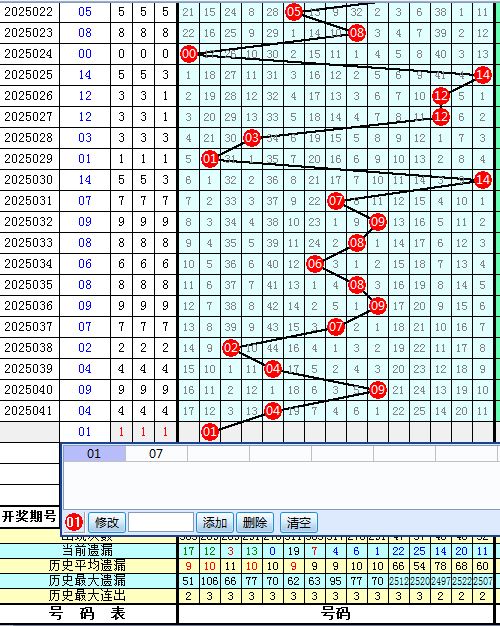Click the 号码表 header cell
The height and width of the screenshot is (626, 500).
tap(88, 613)
